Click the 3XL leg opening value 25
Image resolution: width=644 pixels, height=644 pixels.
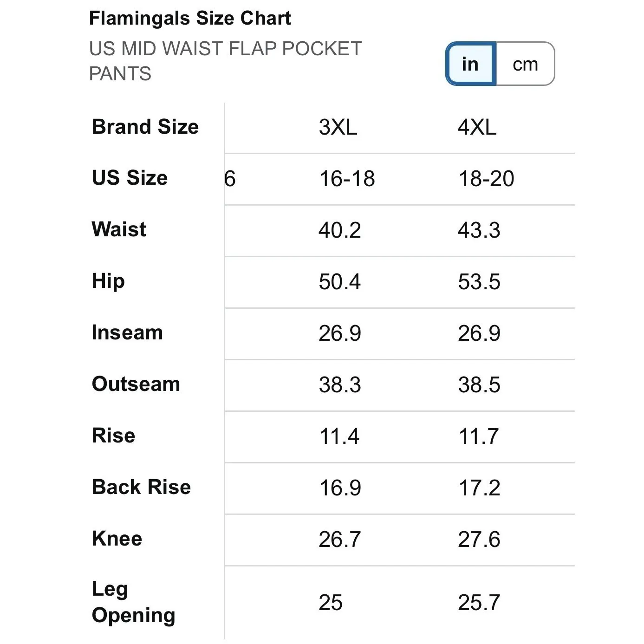[331, 603]
